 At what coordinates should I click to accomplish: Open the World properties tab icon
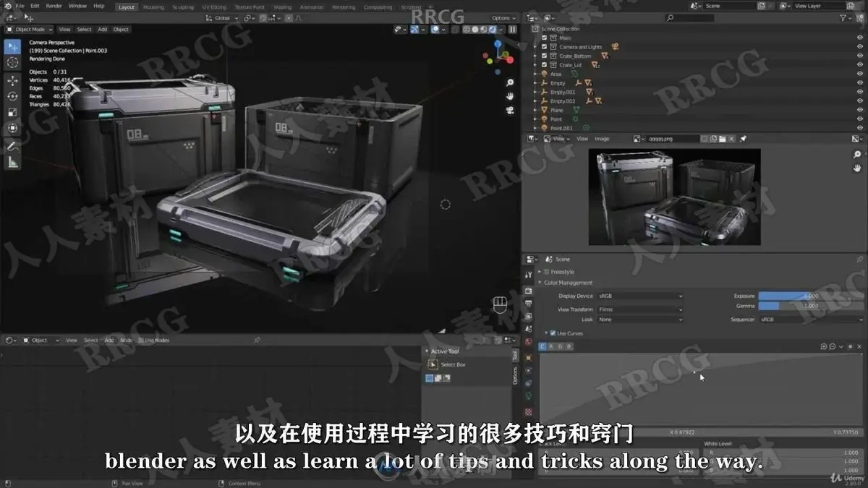coord(528,342)
